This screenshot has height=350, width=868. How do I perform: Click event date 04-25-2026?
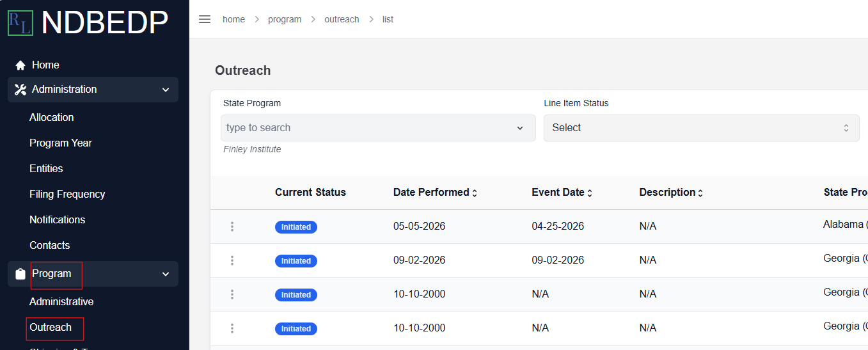(558, 226)
